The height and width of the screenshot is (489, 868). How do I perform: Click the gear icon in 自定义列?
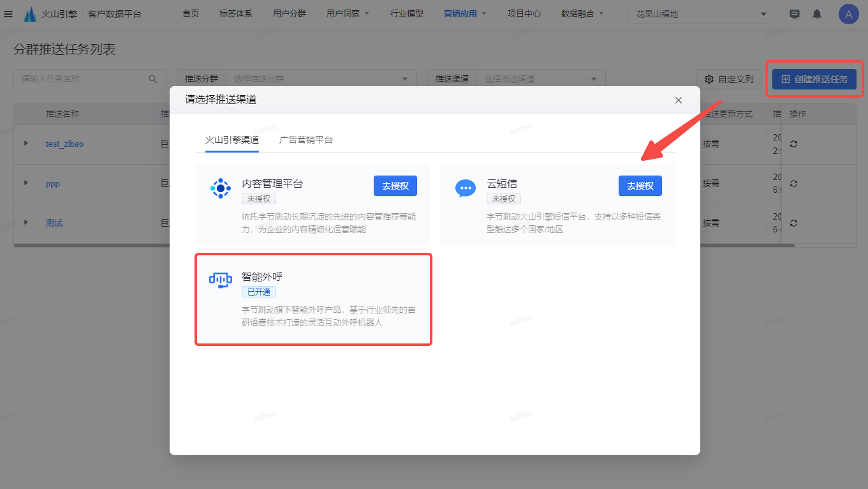click(x=709, y=79)
